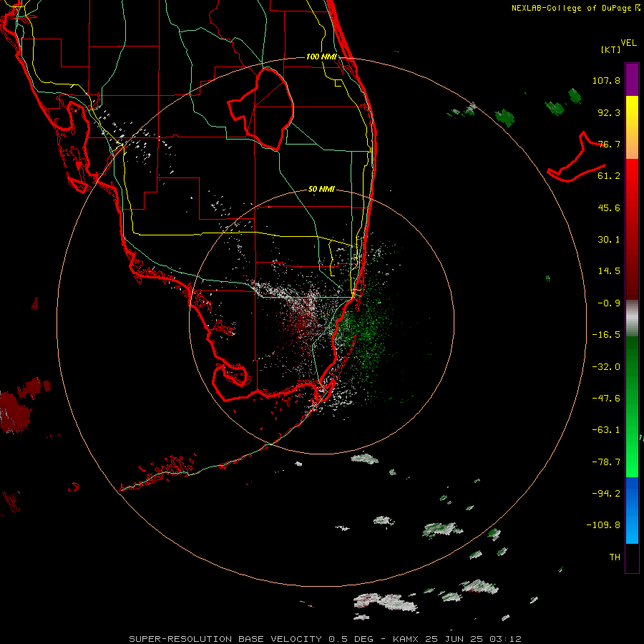
Task: Click the [KT] units label
Action: [611, 49]
